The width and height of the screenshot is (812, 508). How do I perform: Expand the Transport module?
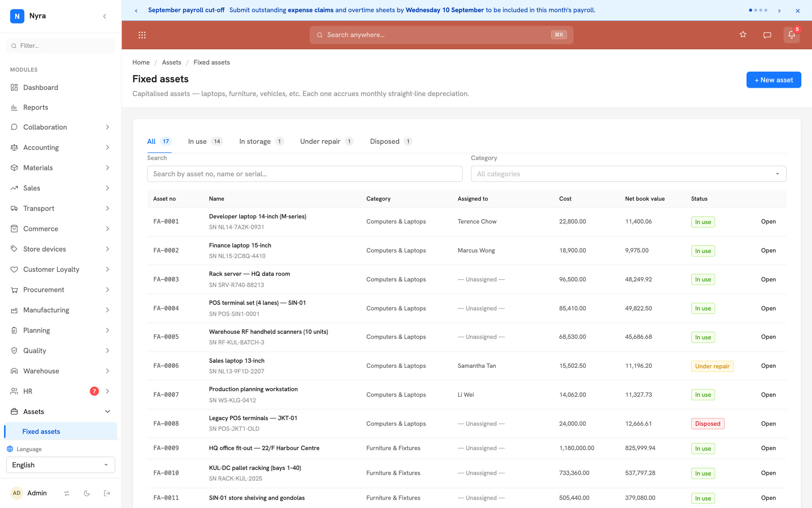coord(61,208)
